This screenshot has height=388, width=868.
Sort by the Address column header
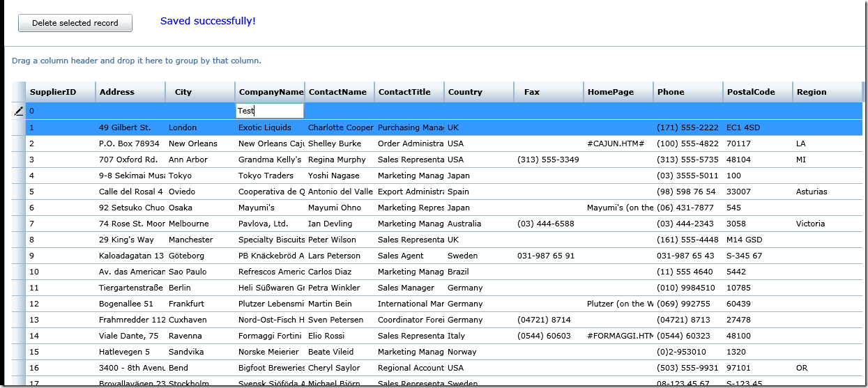130,92
